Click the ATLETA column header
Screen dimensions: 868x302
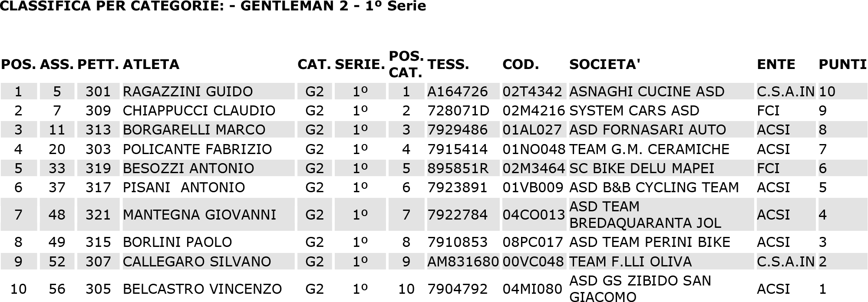(x=151, y=64)
